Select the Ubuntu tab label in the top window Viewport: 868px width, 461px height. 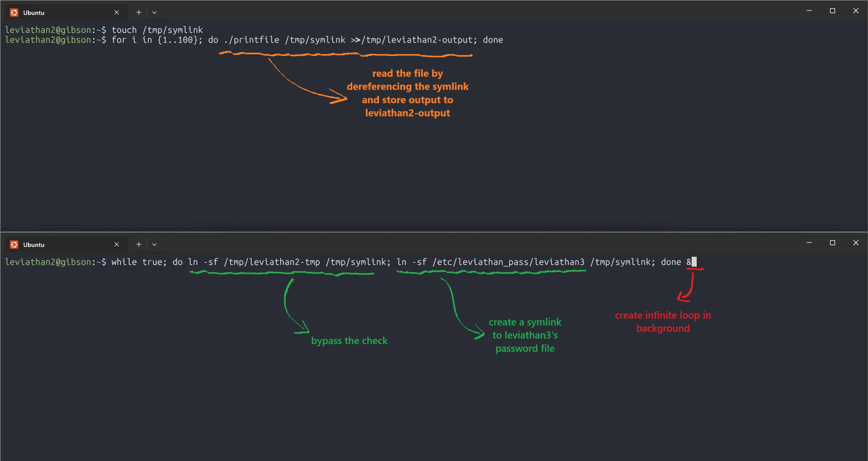pos(34,13)
